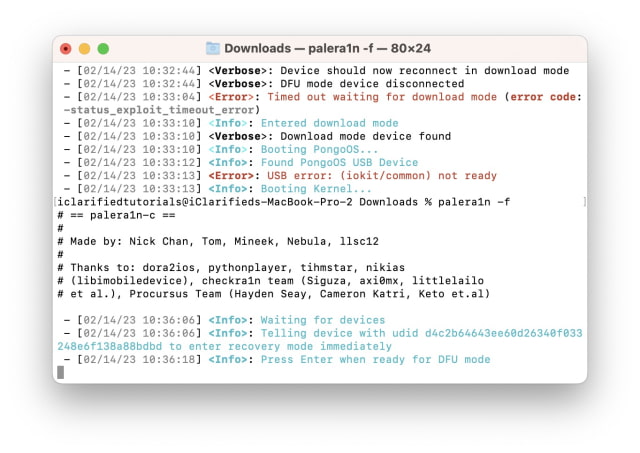Click the timestamp '[02/14/23 10:36:18]'
Viewport: 640px width, 453px height.
139,360
